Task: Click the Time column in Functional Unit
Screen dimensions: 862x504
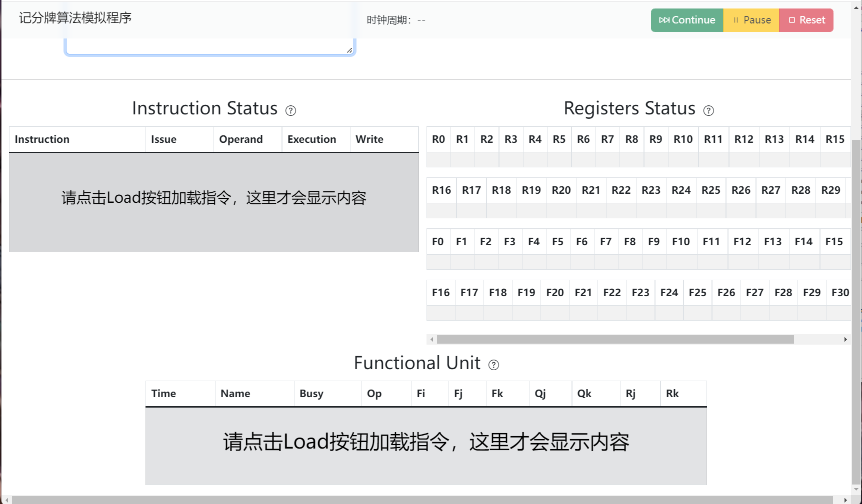Action: pyautogui.click(x=180, y=394)
